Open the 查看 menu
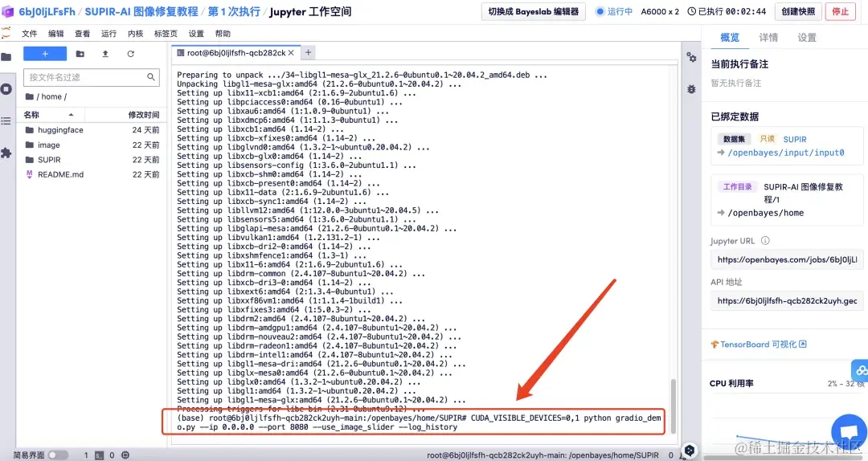Screen dimensions: 868x461 83,34
